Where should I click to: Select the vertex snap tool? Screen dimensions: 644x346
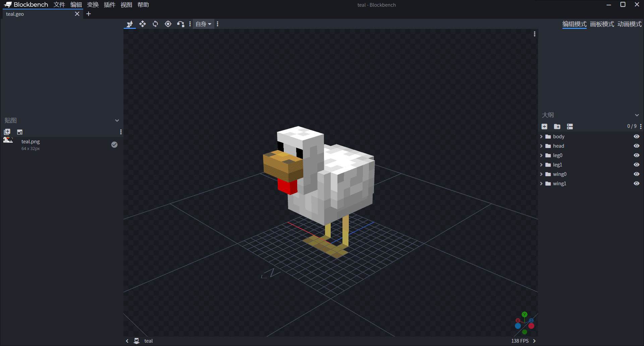tap(181, 24)
